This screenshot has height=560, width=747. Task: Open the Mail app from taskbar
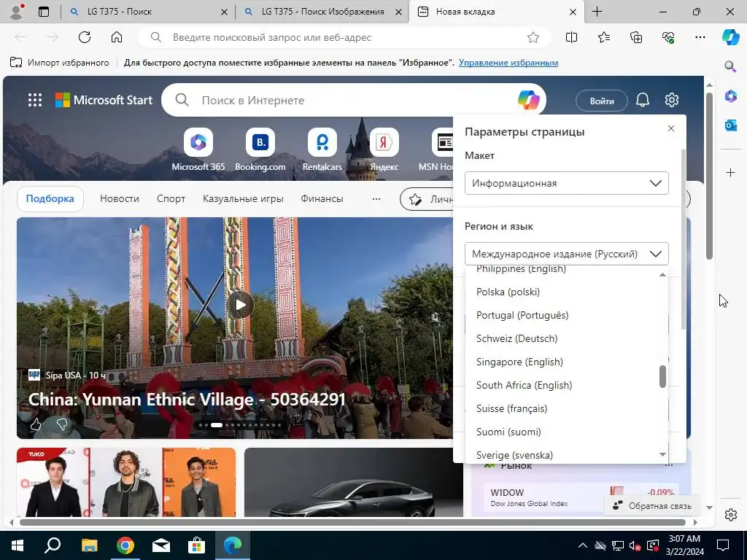coord(161,545)
